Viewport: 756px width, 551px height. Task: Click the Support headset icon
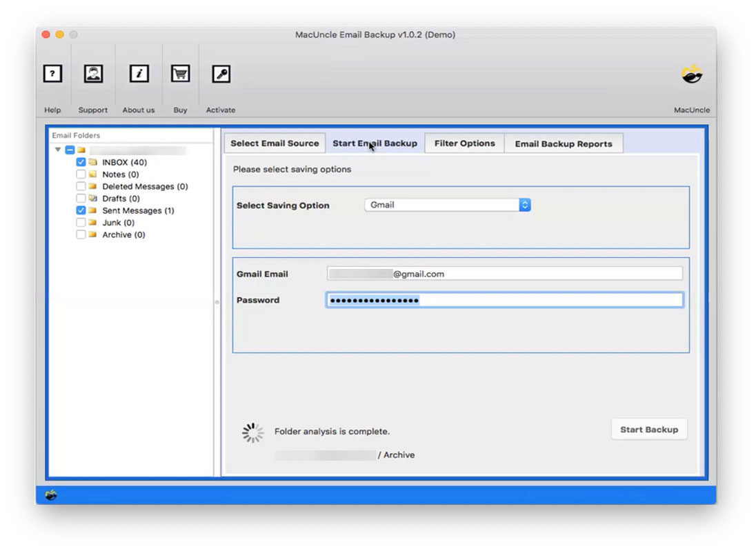coord(92,73)
